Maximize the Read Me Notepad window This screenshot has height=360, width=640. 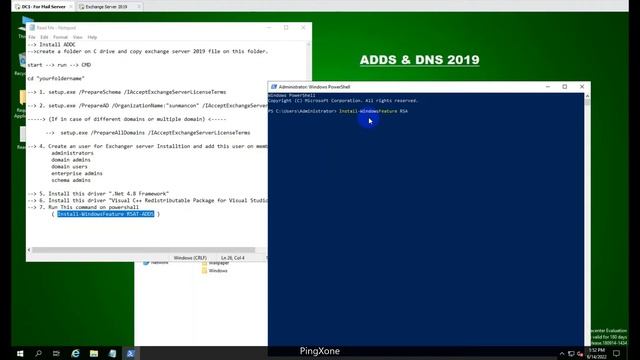286,27
